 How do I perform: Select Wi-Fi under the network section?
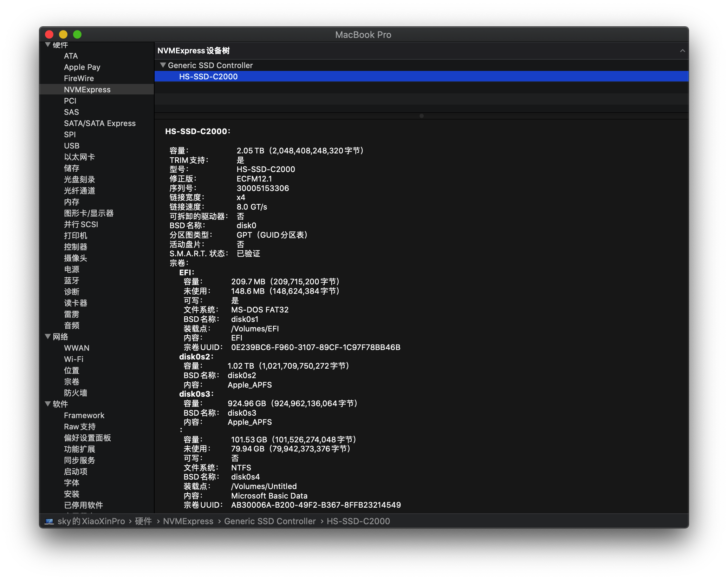click(x=74, y=359)
